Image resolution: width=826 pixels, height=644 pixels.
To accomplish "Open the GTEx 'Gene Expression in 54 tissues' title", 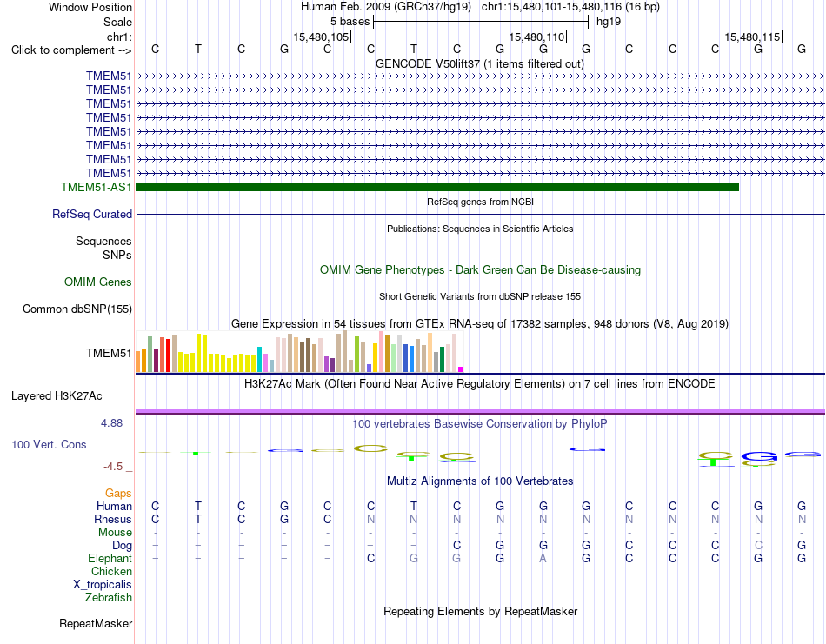I will click(480, 324).
